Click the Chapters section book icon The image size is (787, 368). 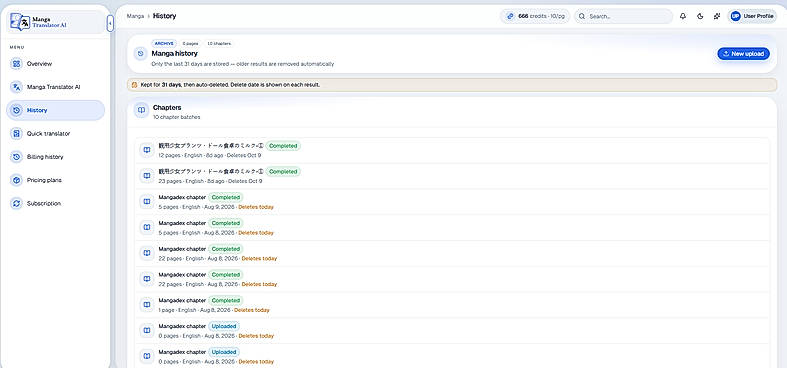click(x=142, y=110)
